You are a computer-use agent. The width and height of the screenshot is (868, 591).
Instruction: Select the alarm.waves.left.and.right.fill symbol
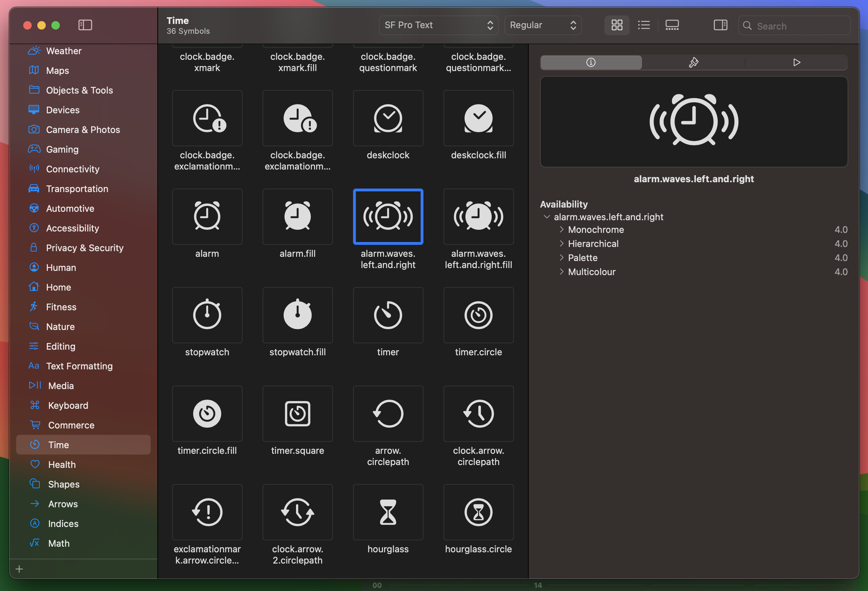(478, 217)
